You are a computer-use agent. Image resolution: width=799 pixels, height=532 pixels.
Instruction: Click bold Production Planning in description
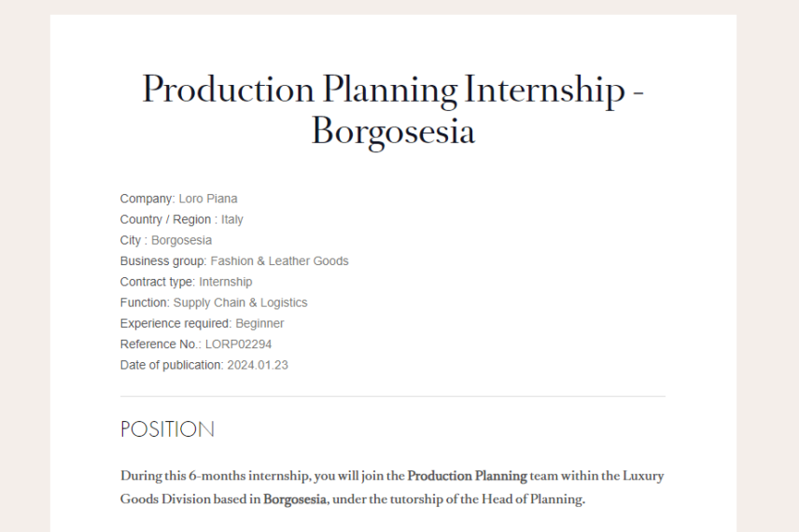click(468, 476)
